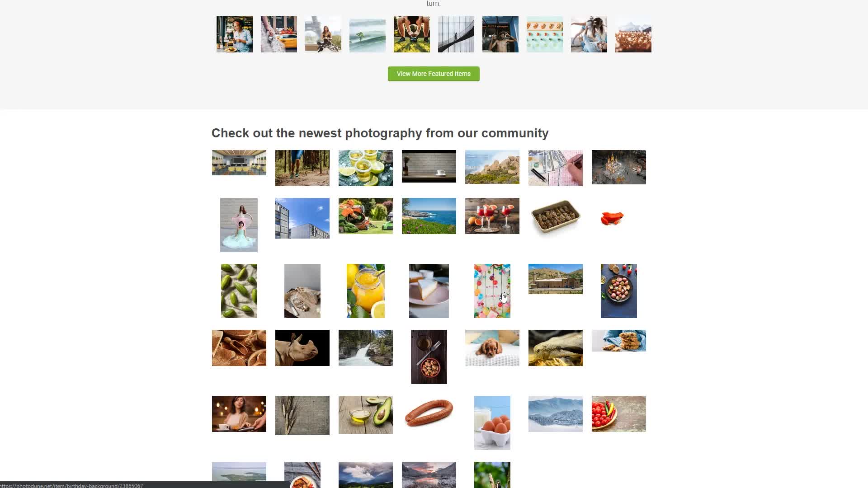Select the puppy lying on bed photo

pos(492,348)
